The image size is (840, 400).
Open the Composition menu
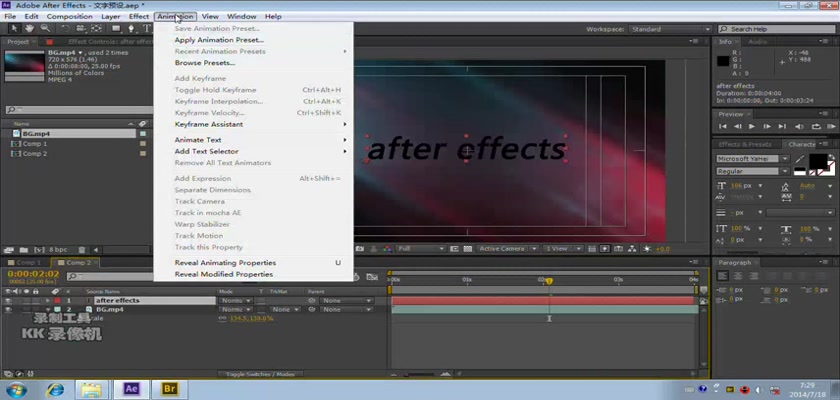click(x=70, y=17)
